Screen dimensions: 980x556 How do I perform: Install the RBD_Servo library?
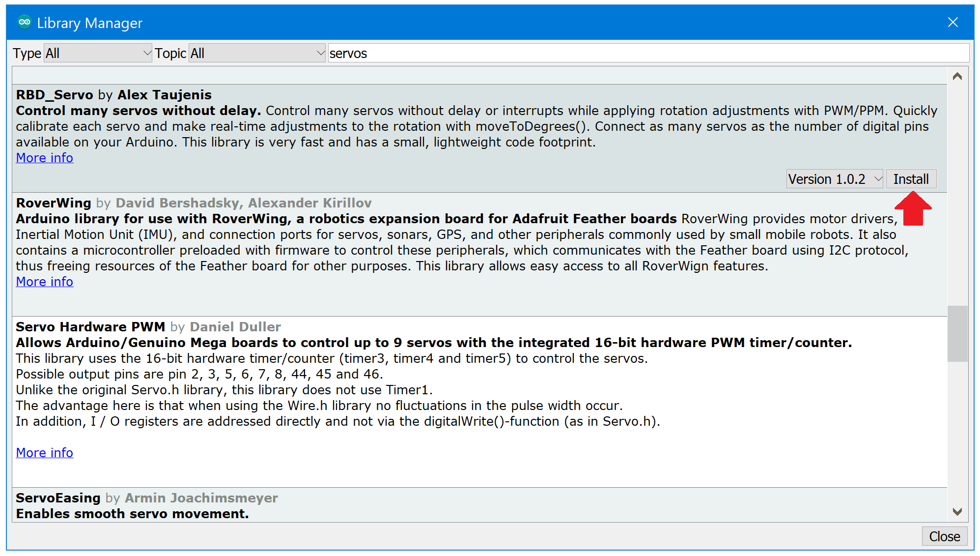pos(911,179)
